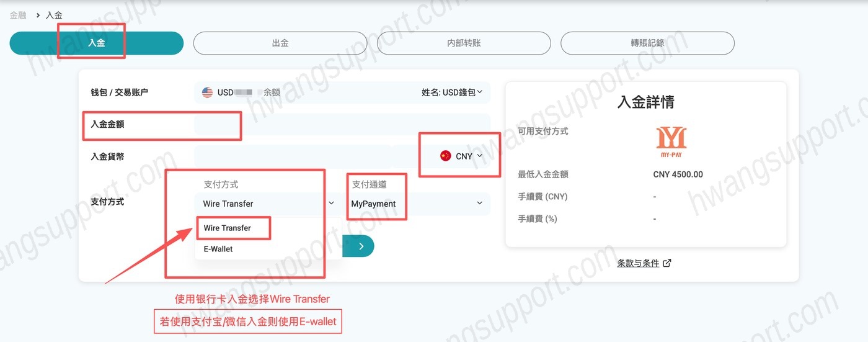
Task: Click the 入金詳情 heading
Action: click(646, 102)
